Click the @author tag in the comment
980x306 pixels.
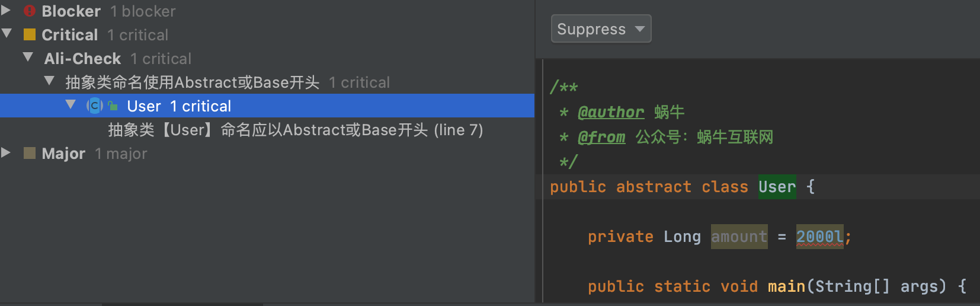pyautogui.click(x=611, y=112)
